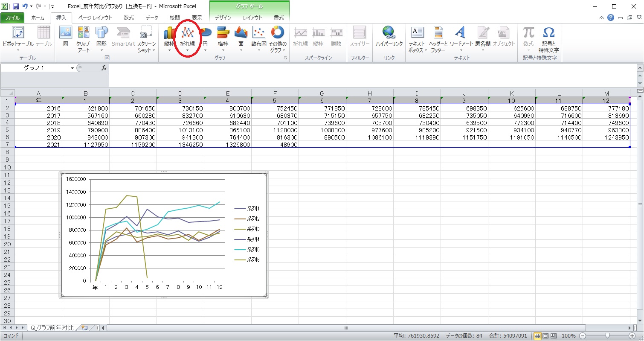Zoom out with the minus button
This screenshot has width=644, height=341.
tap(582, 336)
